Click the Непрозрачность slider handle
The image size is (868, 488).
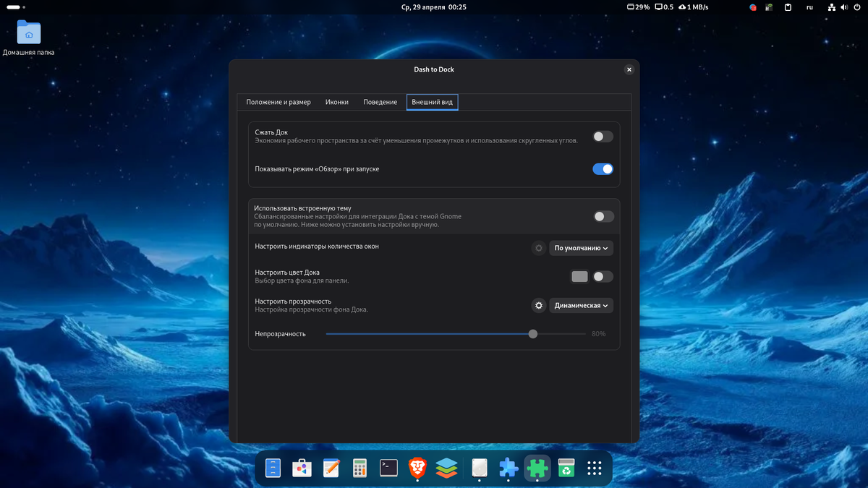(x=533, y=334)
